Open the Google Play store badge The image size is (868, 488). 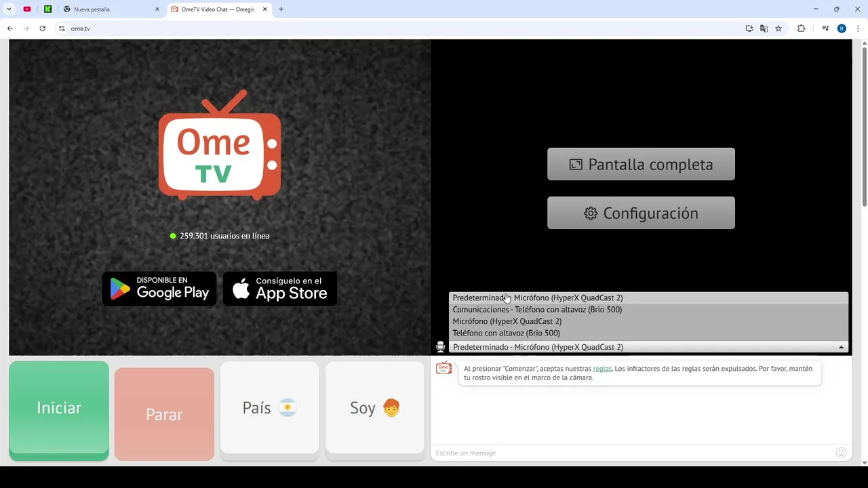159,289
